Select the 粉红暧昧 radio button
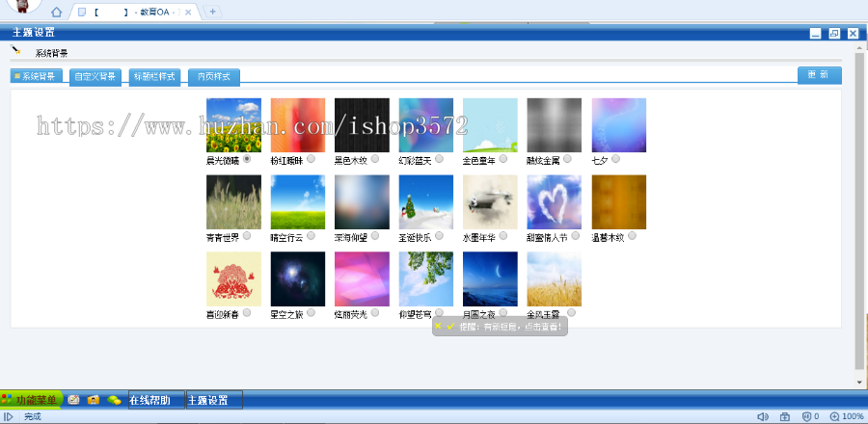Image resolution: width=868 pixels, height=424 pixels. [312, 159]
